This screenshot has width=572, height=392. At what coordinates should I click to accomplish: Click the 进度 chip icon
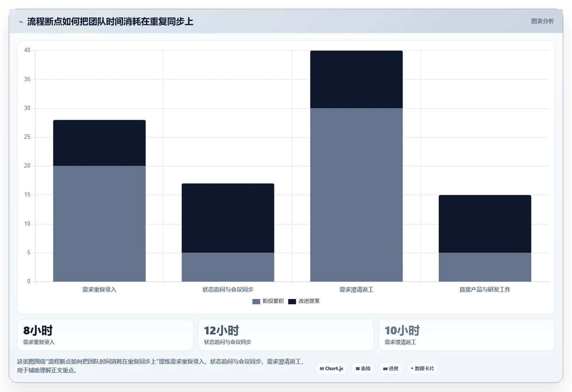[385, 369]
